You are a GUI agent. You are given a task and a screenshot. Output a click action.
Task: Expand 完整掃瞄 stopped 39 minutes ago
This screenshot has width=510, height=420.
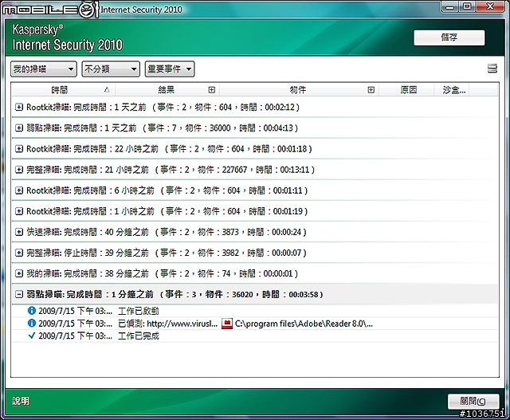(19, 253)
